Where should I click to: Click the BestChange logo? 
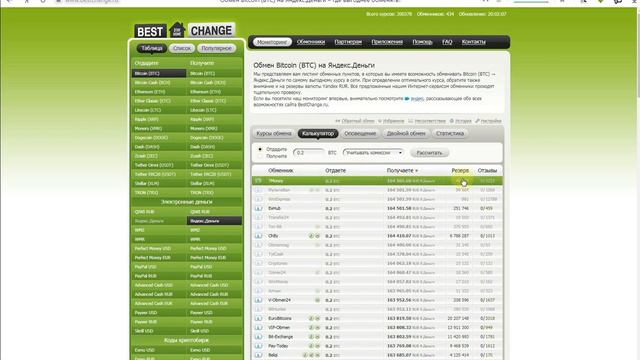click(184, 30)
